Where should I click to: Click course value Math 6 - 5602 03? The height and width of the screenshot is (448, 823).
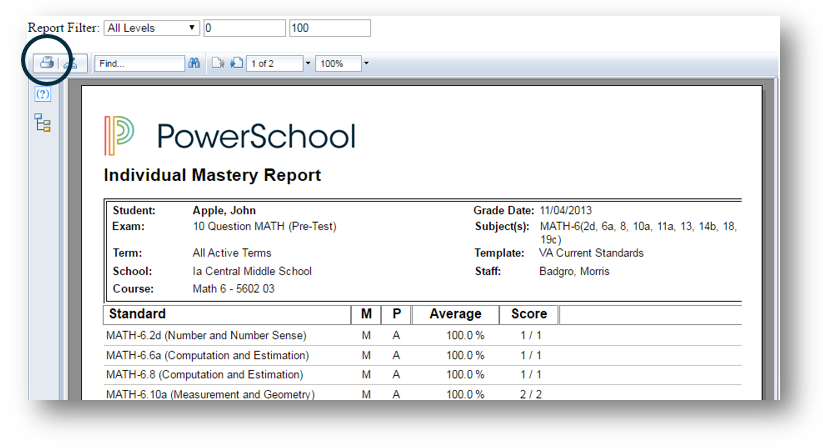click(234, 289)
